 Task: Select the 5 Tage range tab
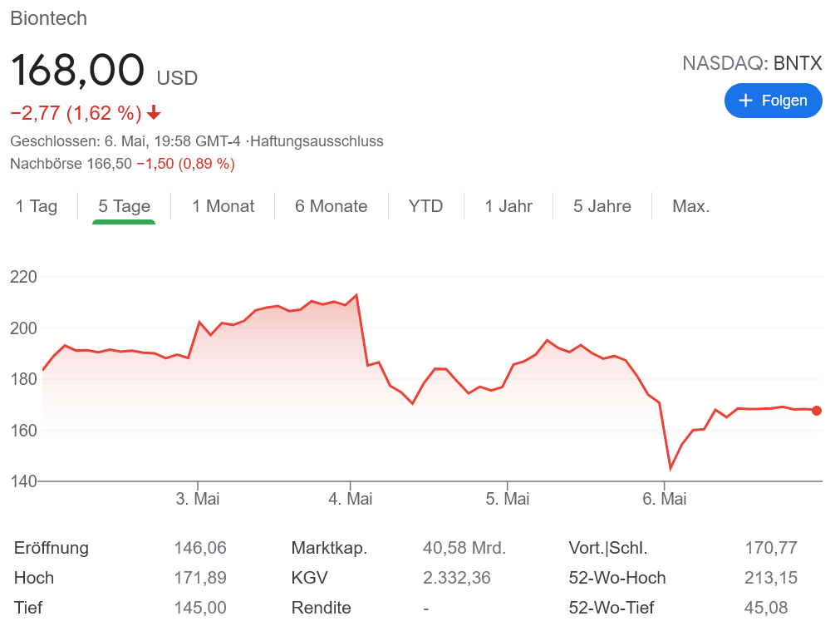[124, 206]
